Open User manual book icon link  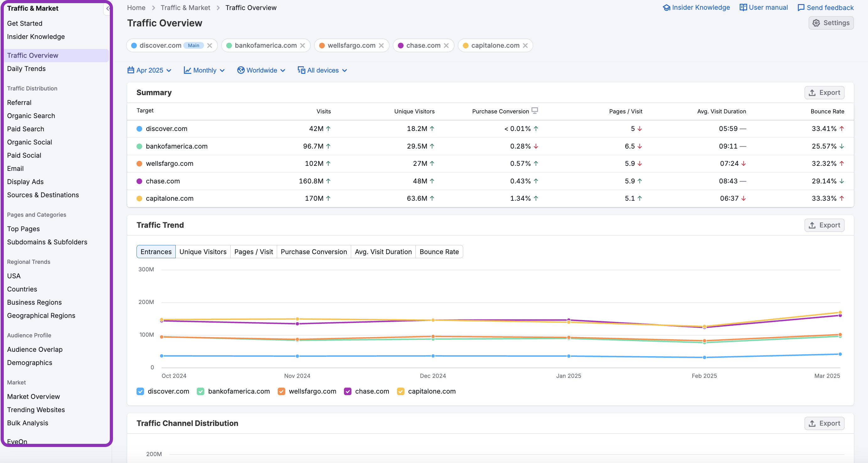point(743,8)
